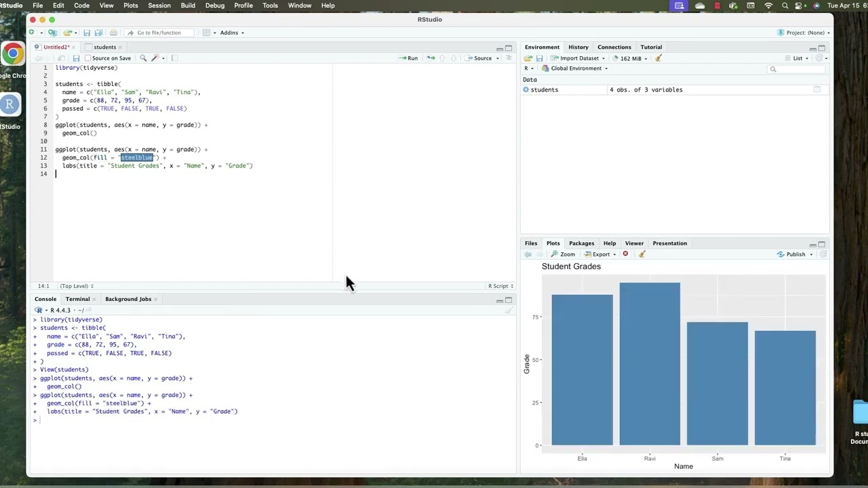The height and width of the screenshot is (488, 868).
Task: Run the current line with the Run button
Action: (408, 58)
